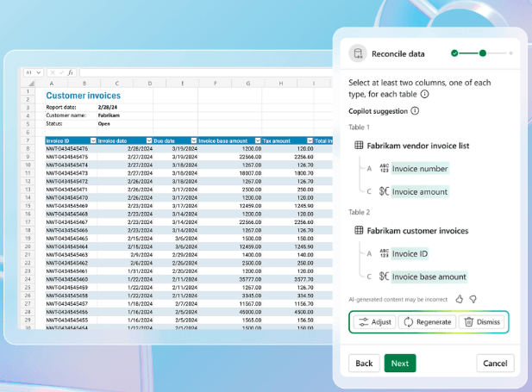532x392 pixels.
Task: Give thumbs down to AI suggestion
Action: point(473,299)
